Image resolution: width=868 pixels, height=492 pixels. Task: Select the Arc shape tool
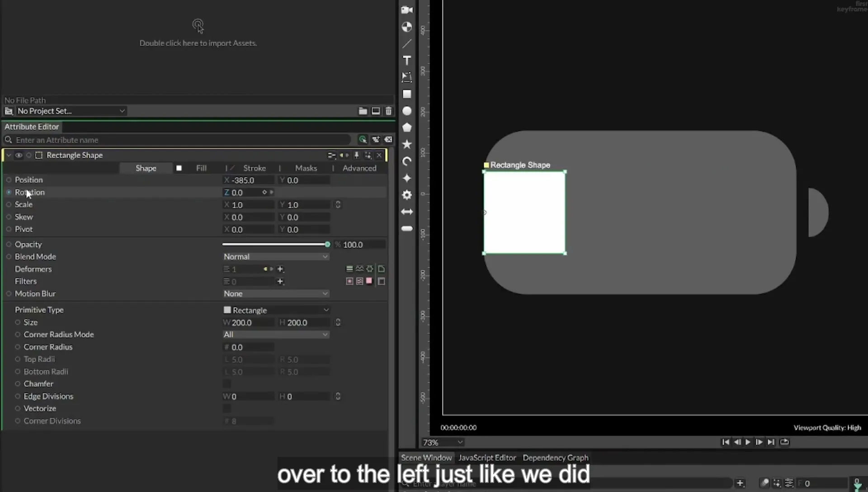[407, 161]
